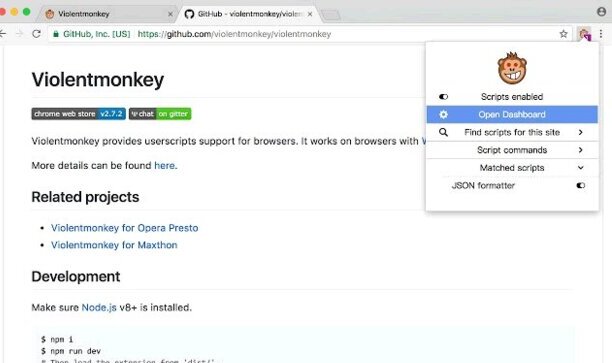
Task: Toggle the JSON formatter script switch
Action: (581, 185)
